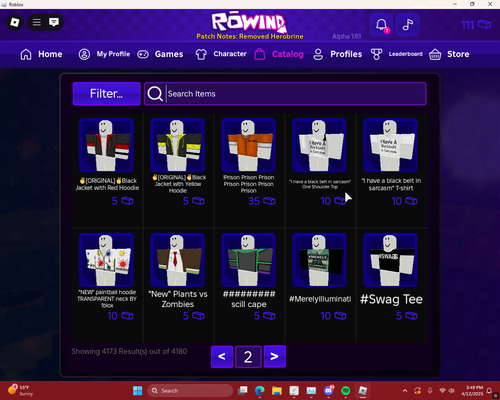The height and width of the screenshot is (400, 500).
Task: Open the Profiles tab
Action: click(x=346, y=54)
